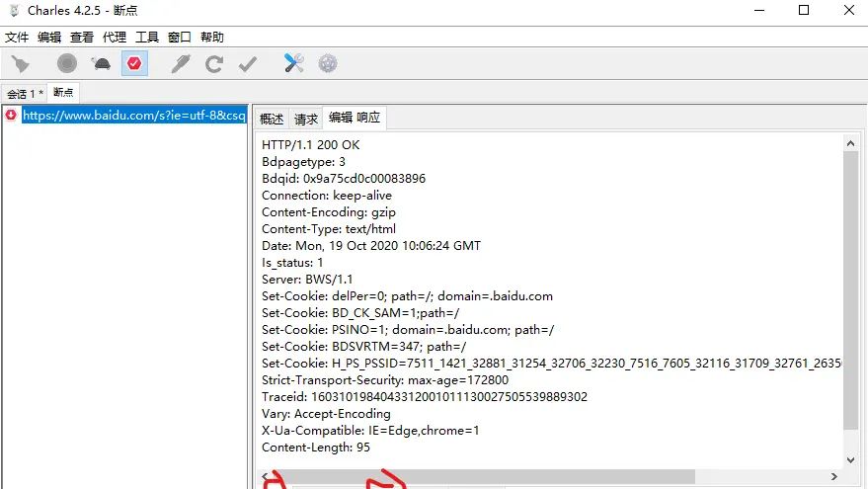Click the Bdpagetype: 3 header line

click(303, 162)
